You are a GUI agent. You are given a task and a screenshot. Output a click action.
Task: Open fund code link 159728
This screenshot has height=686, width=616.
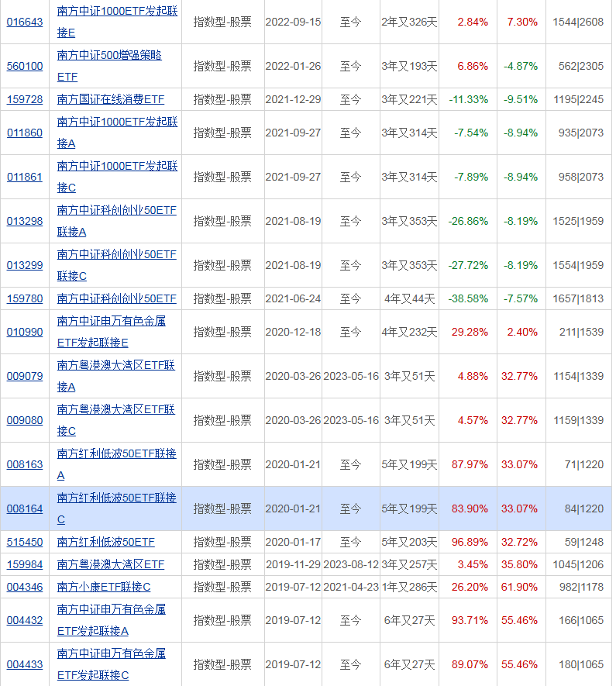[x=25, y=99]
